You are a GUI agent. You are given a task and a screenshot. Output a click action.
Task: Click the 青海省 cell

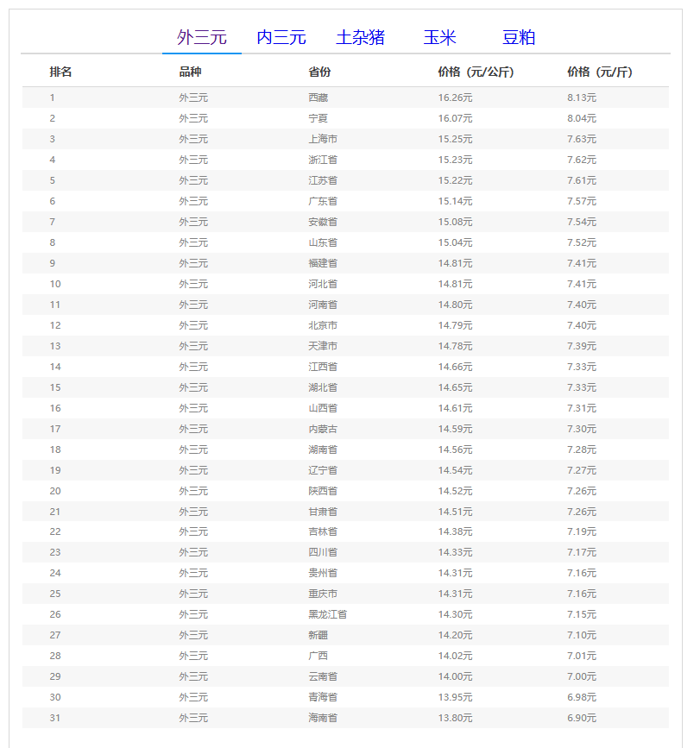tap(323, 697)
